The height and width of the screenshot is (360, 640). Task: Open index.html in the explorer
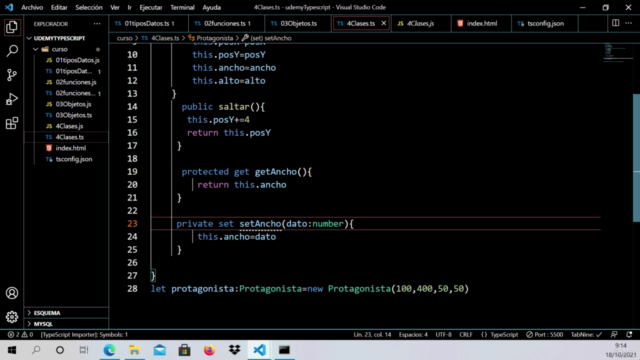click(x=71, y=148)
